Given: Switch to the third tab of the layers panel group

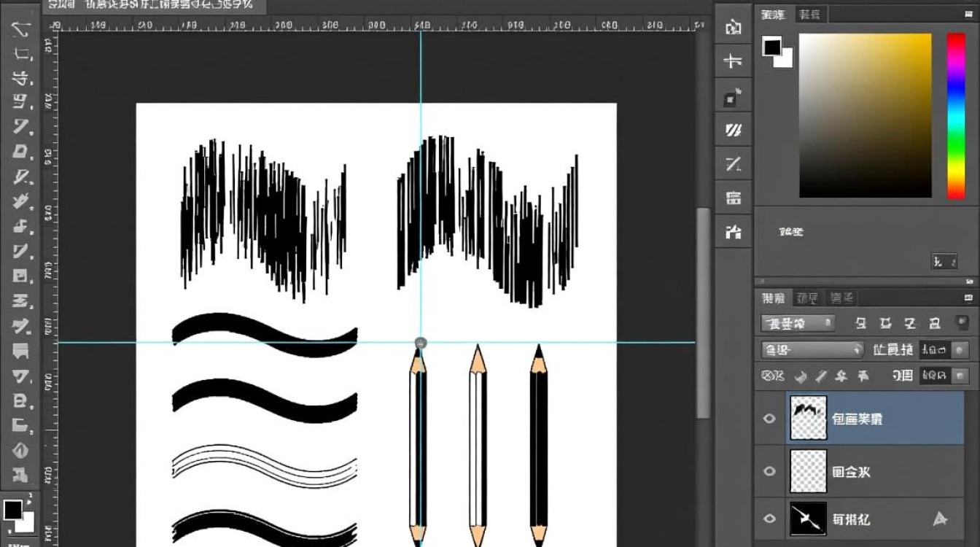Looking at the screenshot, I should click(841, 298).
